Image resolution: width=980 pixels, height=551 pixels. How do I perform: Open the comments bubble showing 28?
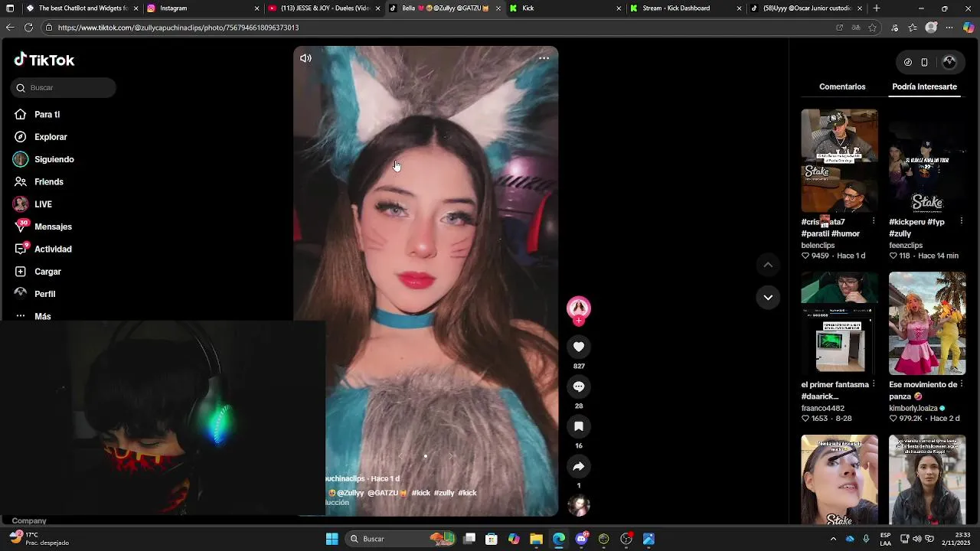[x=579, y=386]
